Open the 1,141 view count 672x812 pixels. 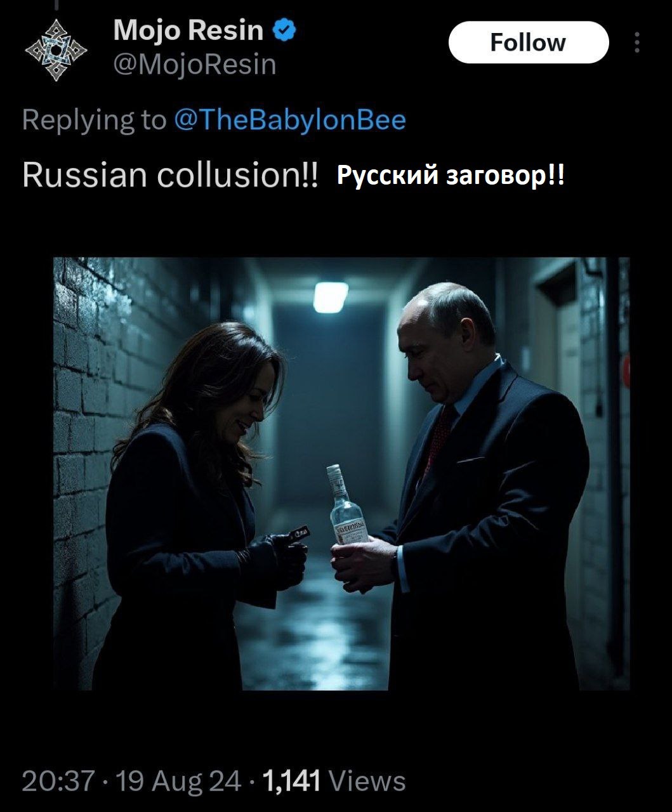(290, 780)
